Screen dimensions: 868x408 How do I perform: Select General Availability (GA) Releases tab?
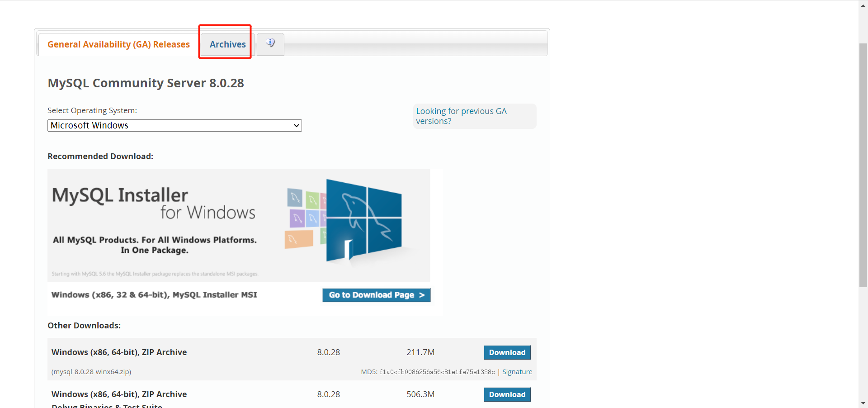pyautogui.click(x=118, y=44)
